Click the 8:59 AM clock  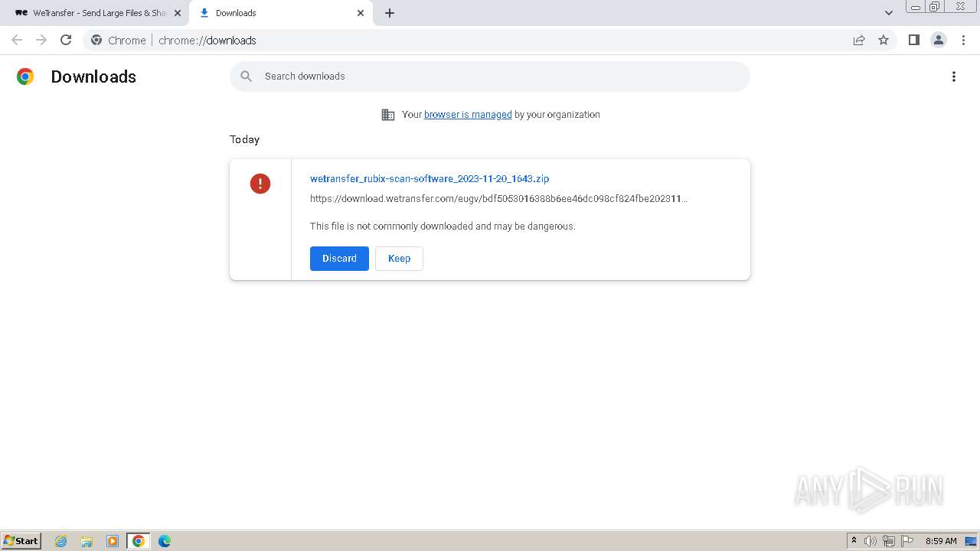[941, 541]
